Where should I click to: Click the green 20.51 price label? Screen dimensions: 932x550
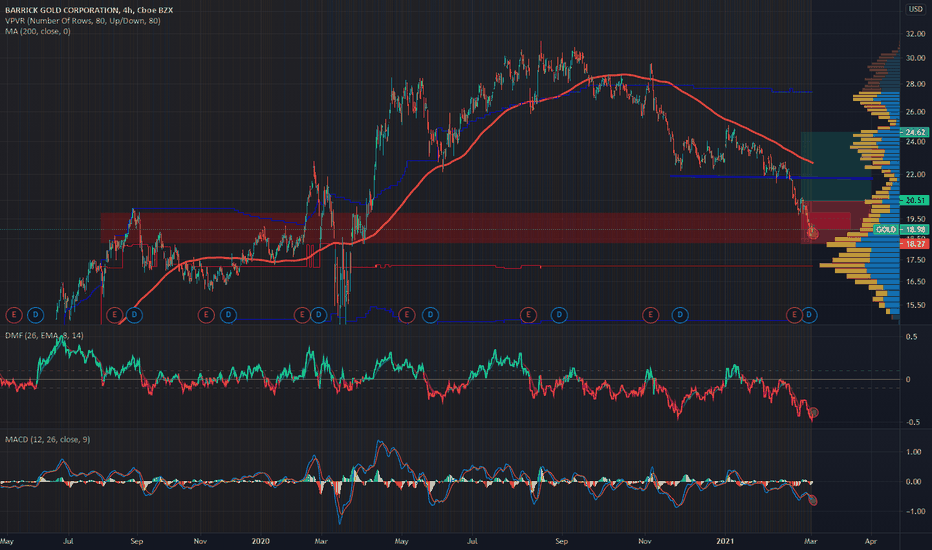point(914,200)
